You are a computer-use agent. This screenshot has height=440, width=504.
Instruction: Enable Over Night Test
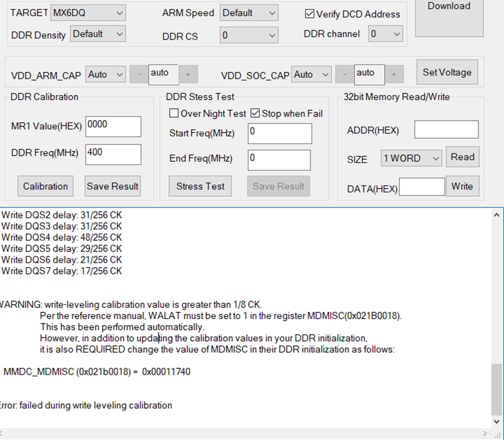(x=174, y=113)
